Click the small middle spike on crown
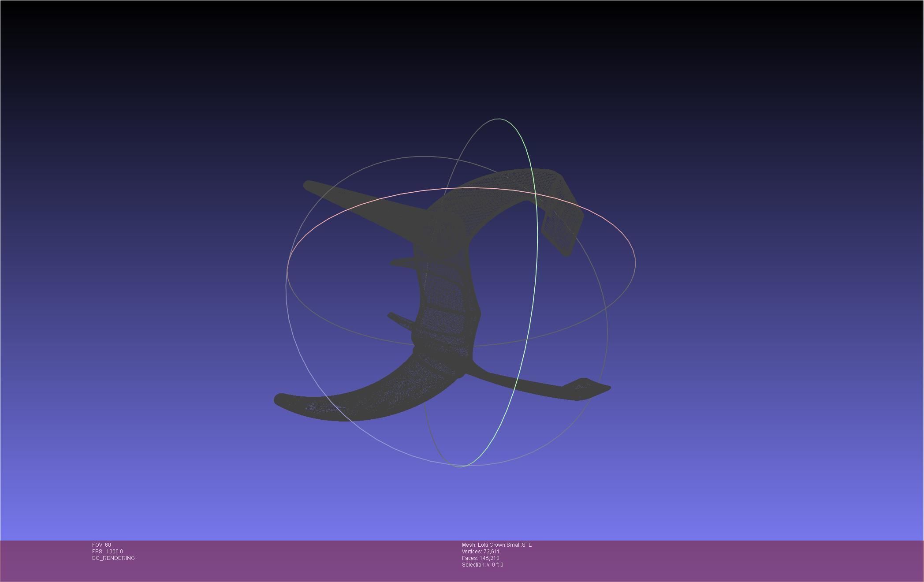Image resolution: width=924 pixels, height=582 pixels. [x=402, y=263]
